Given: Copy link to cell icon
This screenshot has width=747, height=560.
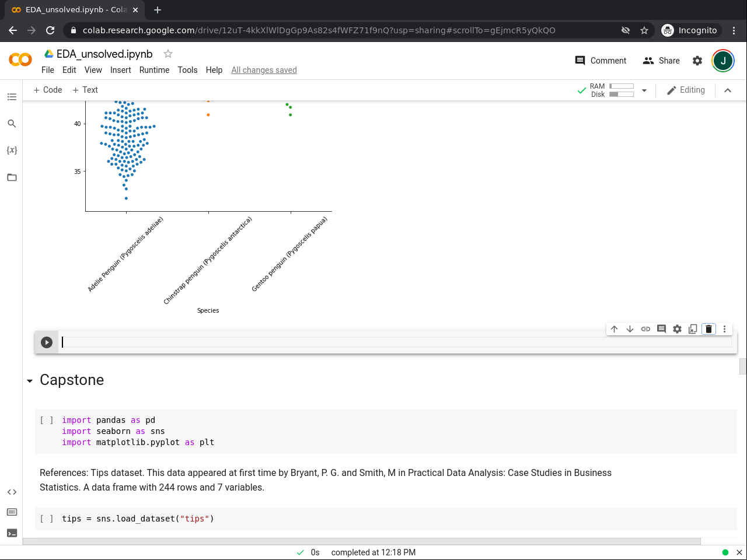Looking at the screenshot, I should [x=645, y=329].
